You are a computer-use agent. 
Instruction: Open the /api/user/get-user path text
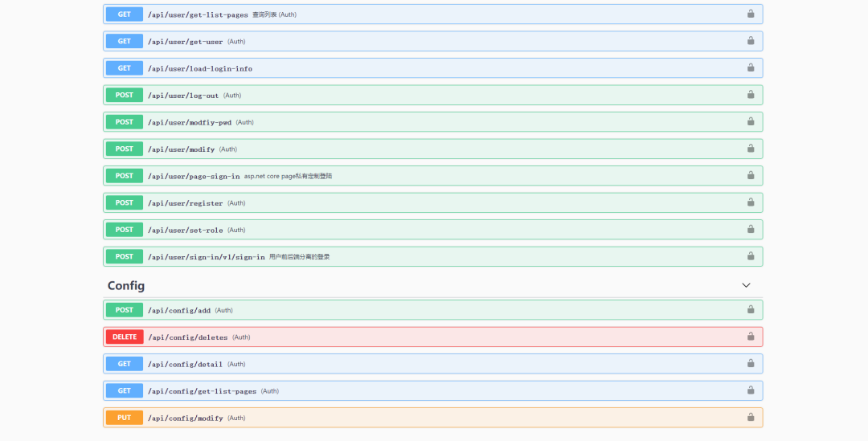[x=186, y=42]
